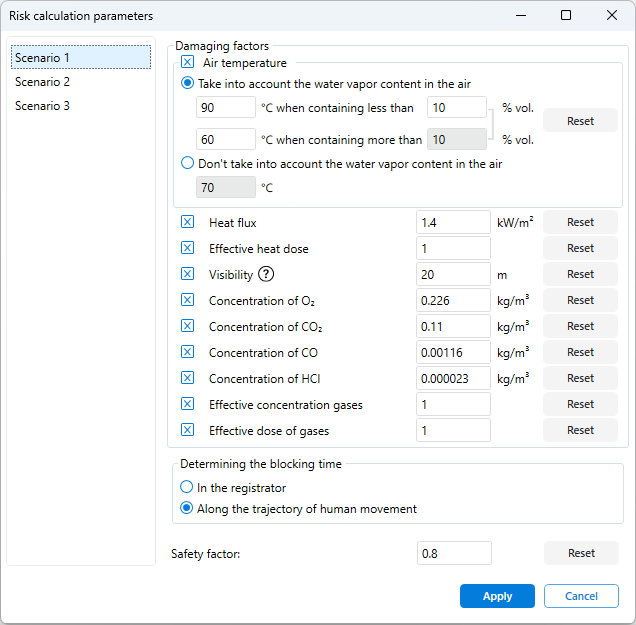This screenshot has height=625, width=636.
Task: Maximize the Risk calculation parameters window
Action: point(566,15)
